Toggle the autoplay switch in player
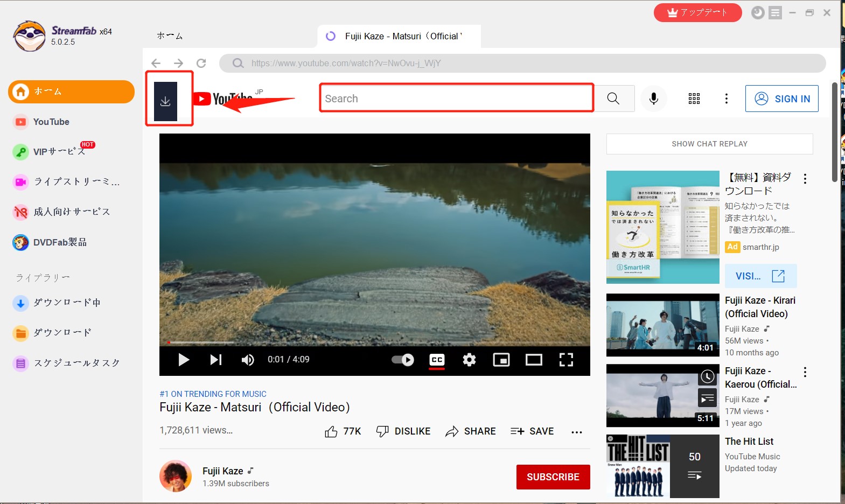The height and width of the screenshot is (504, 845). pyautogui.click(x=402, y=360)
